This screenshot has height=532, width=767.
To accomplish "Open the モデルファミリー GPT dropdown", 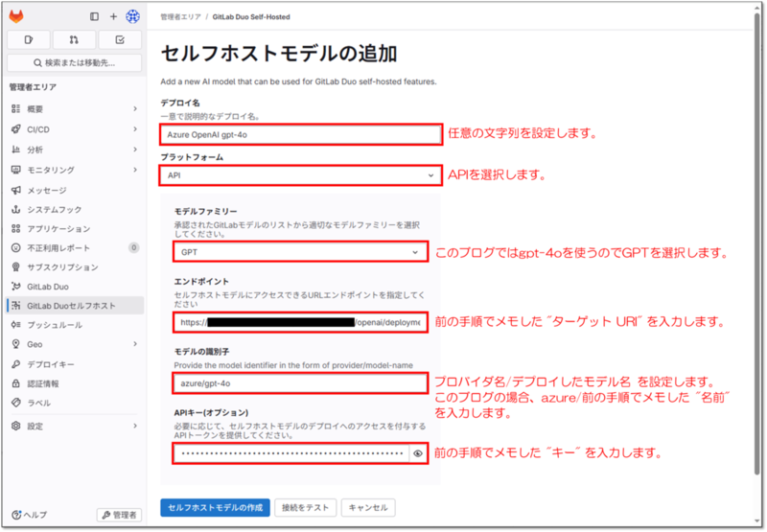I will 300,252.
